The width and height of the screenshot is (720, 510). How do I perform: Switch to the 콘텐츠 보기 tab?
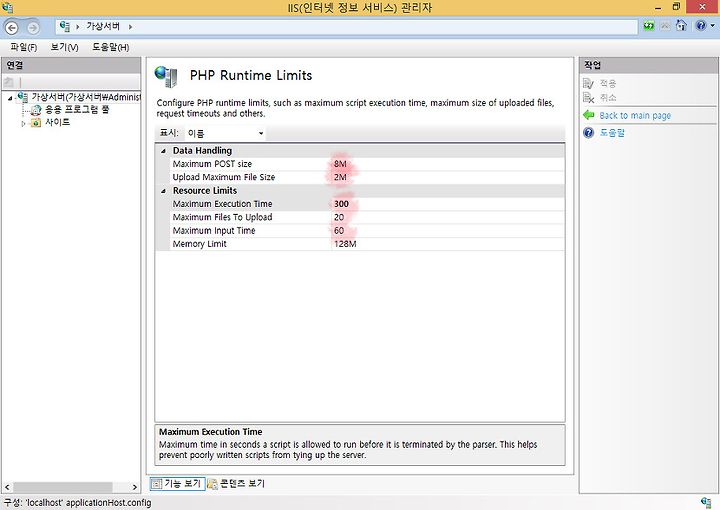coord(236,483)
